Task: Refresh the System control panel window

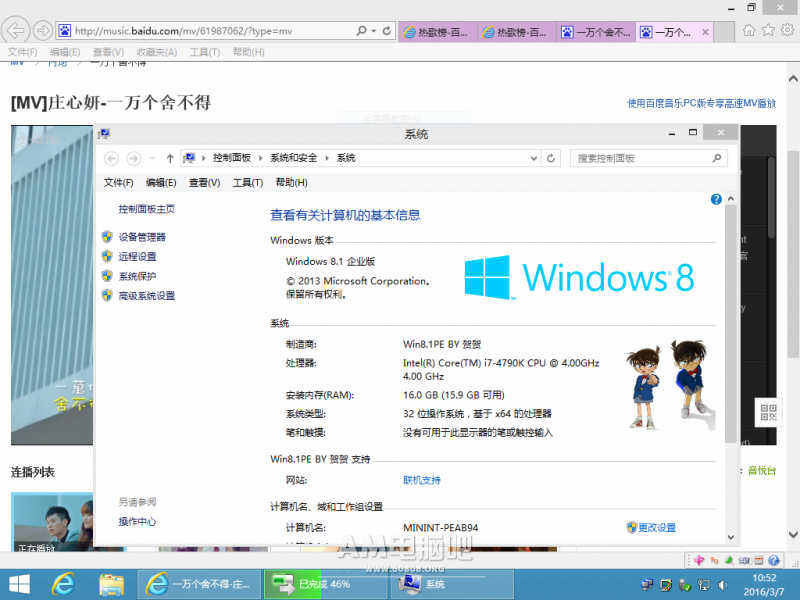Action: pos(551,159)
